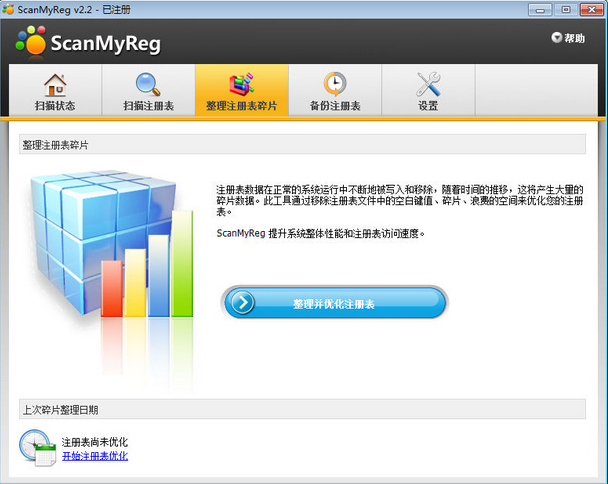Switch to the 扫描注册表 tab
This screenshot has width=608, height=484.
(x=149, y=90)
